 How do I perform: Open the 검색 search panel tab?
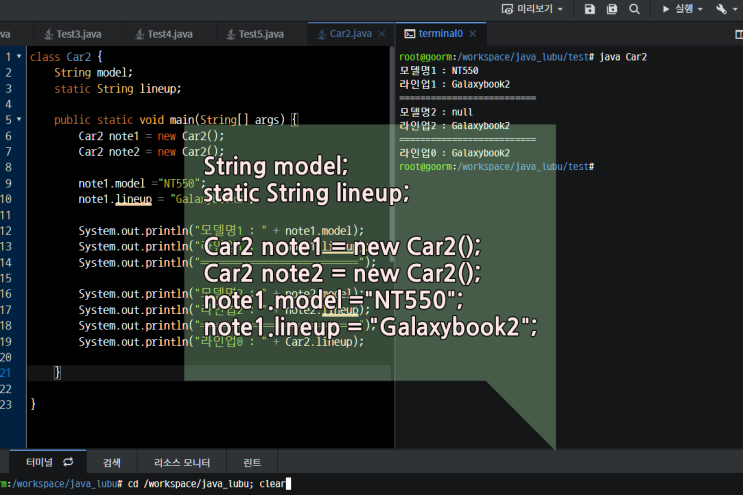coord(112,462)
